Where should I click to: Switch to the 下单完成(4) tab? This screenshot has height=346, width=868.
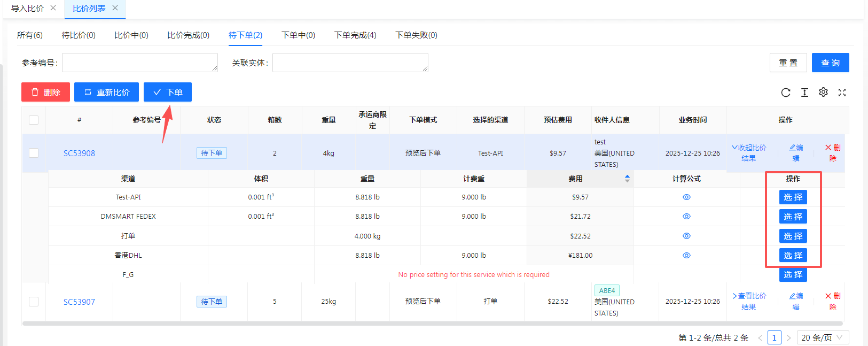coord(355,35)
